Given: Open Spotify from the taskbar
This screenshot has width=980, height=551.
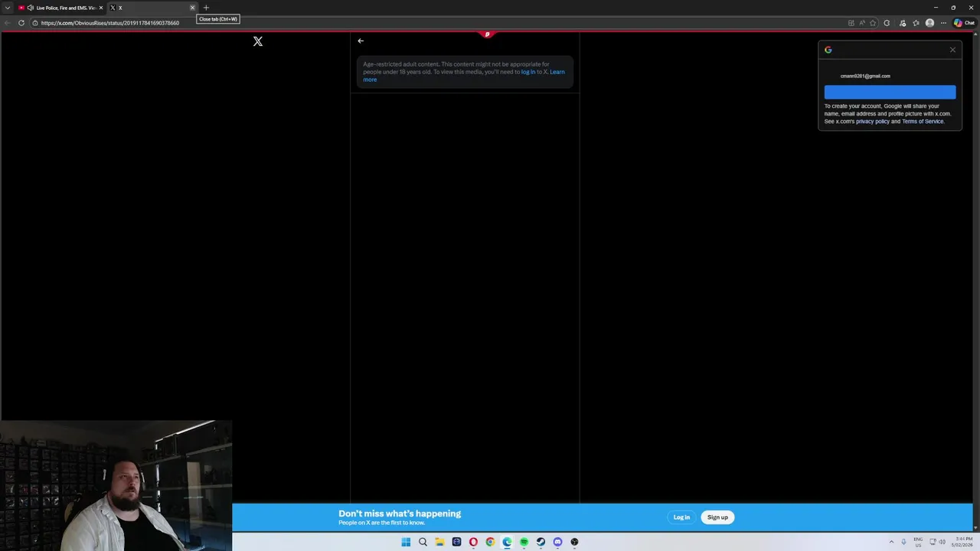Looking at the screenshot, I should point(524,542).
